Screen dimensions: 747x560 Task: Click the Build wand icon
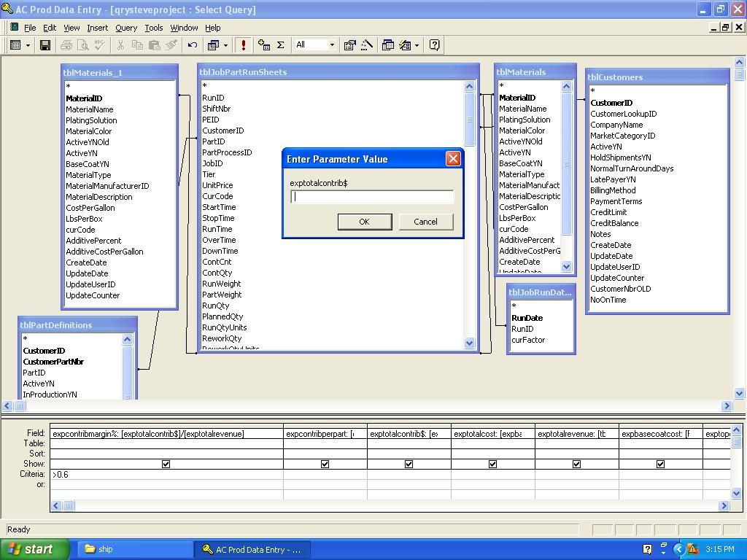tap(367, 45)
